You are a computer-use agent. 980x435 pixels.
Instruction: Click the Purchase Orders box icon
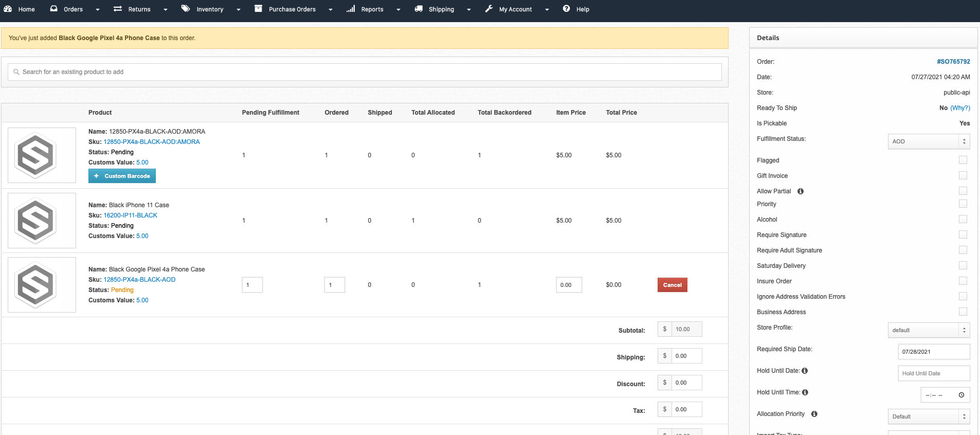pos(258,9)
